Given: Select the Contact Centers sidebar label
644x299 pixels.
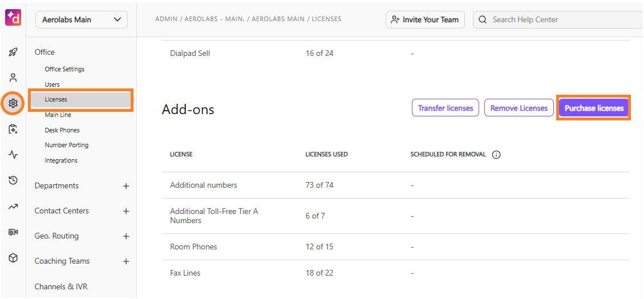Looking at the screenshot, I should point(62,211).
